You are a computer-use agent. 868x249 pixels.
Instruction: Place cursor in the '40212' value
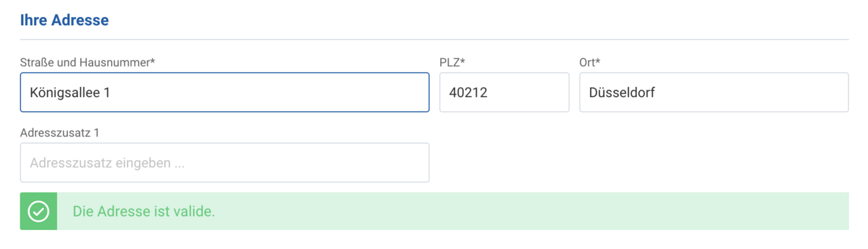[469, 92]
